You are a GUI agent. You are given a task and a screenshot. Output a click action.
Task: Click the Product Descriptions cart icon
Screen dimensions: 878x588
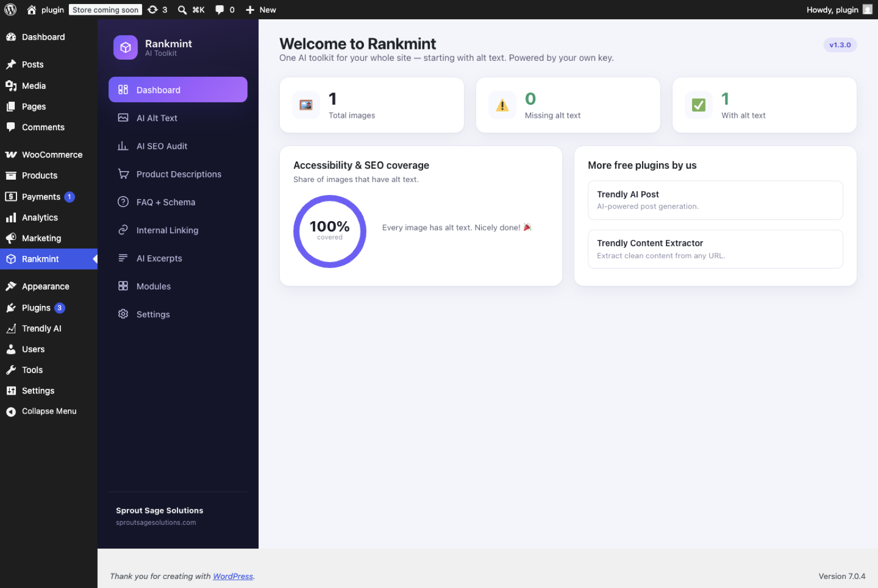pos(123,174)
